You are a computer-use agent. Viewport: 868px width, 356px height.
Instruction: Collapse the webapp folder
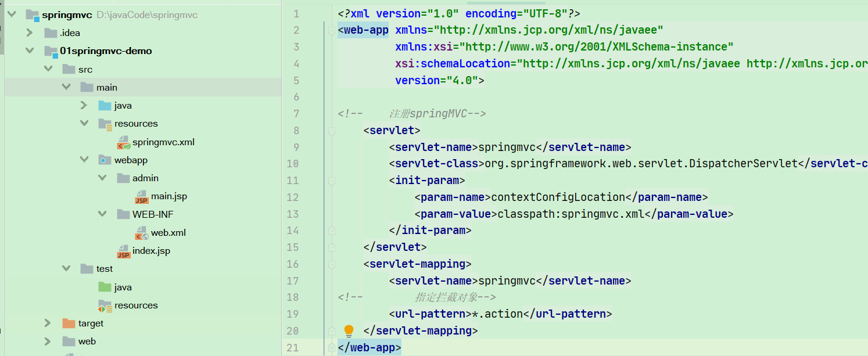84,160
